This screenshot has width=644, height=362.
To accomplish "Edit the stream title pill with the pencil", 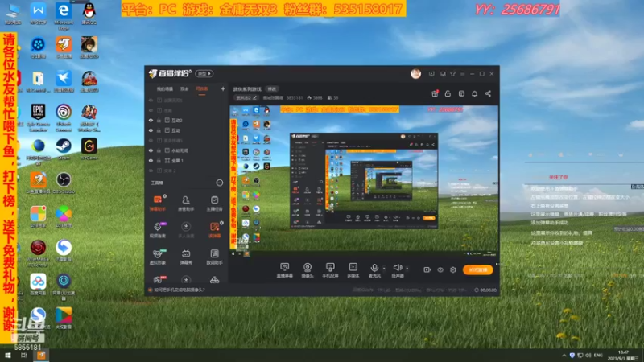I will coord(246,97).
